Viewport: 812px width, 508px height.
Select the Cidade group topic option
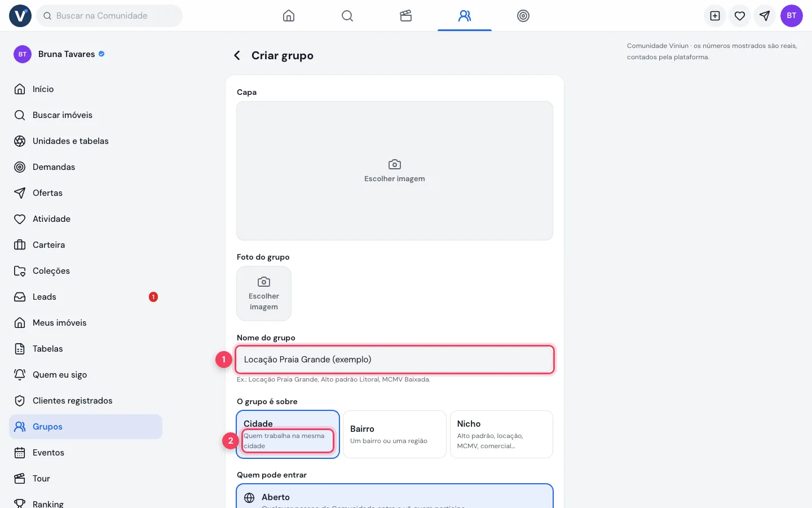(x=288, y=434)
